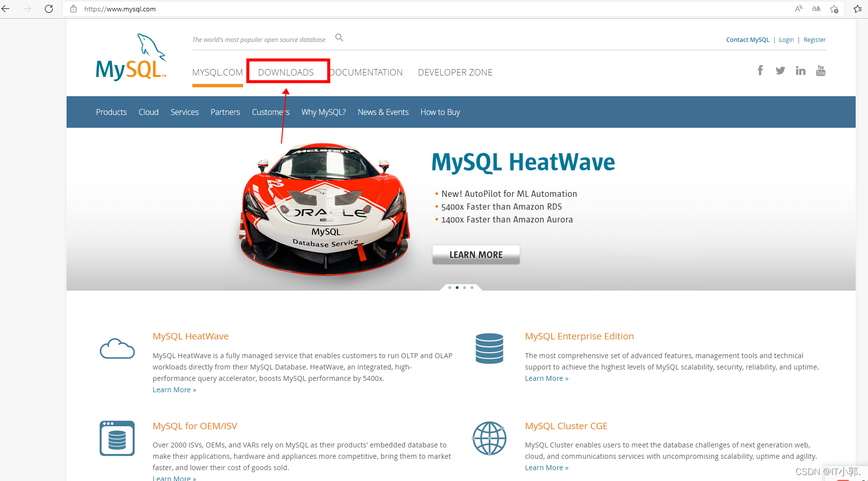This screenshot has width=868, height=481.
Task: Click the HeatWave cloud icon
Action: 117,348
